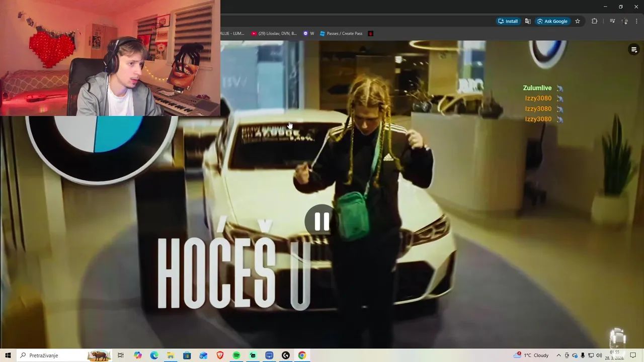Viewport: 644px width, 362px height.
Task: Open the Chrome three-dot menu
Action: click(x=636, y=21)
